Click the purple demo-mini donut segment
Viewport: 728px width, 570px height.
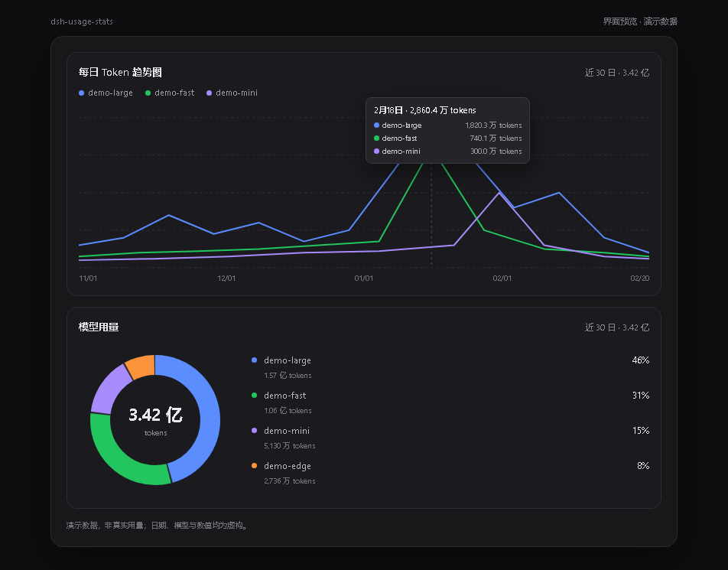pos(108,389)
